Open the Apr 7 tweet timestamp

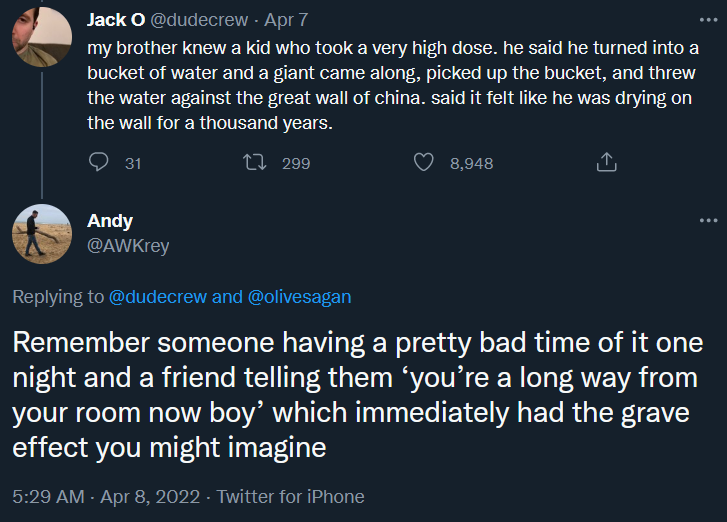pyautogui.click(x=287, y=20)
